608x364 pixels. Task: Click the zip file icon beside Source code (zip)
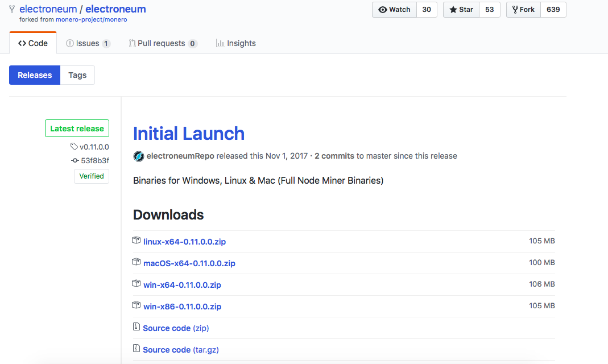pos(136,327)
